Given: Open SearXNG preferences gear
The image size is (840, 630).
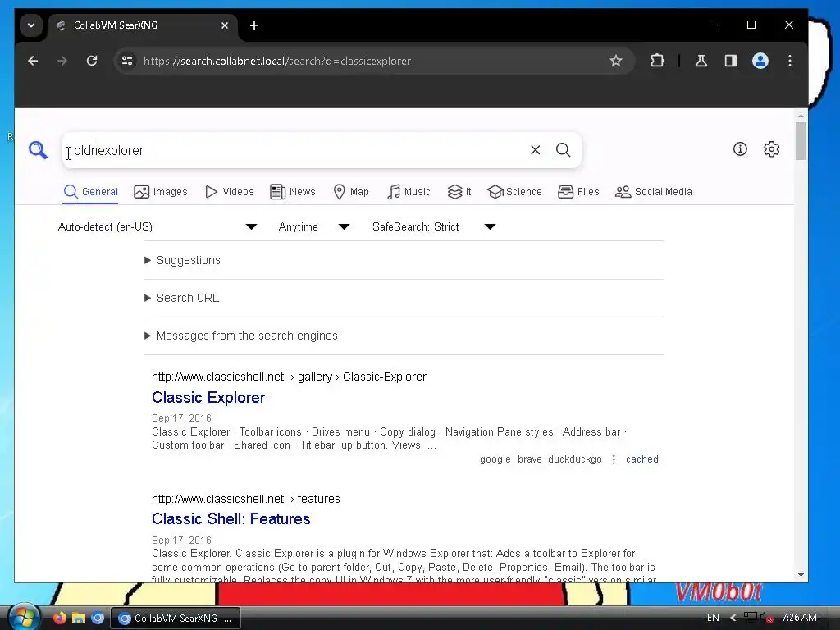Looking at the screenshot, I should coord(771,149).
